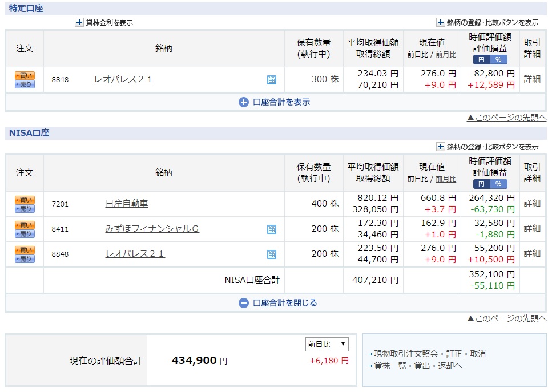Open 詳細 for 特定口座 レオパレス21

coord(532,79)
